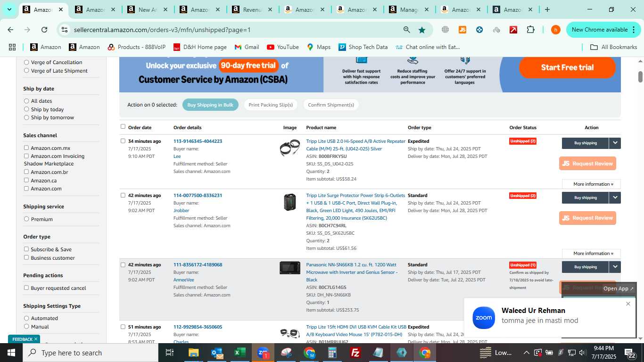Image resolution: width=644 pixels, height=362 pixels.
Task: Click Request Review for Lee's order
Action: tap(587, 164)
